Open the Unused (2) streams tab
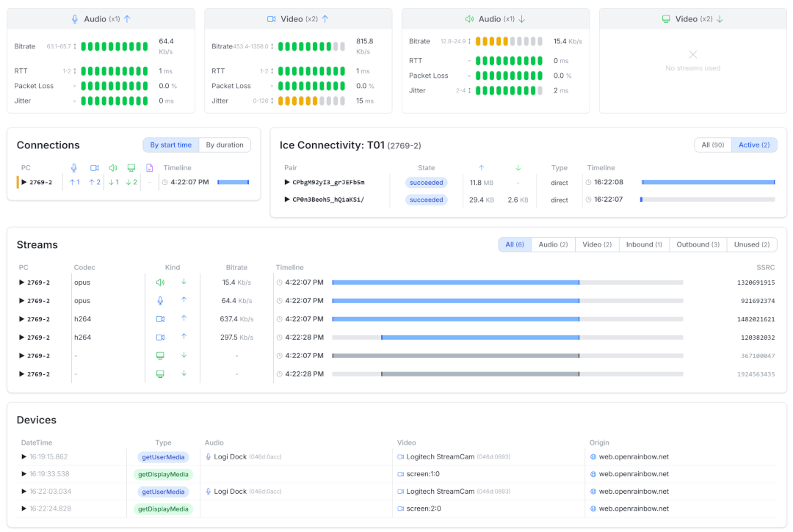Image resolution: width=793 pixels, height=532 pixels. pyautogui.click(x=751, y=244)
